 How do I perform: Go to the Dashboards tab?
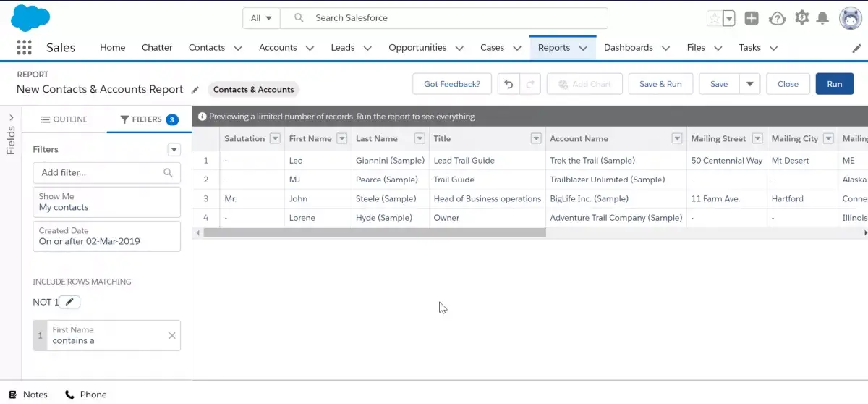629,48
